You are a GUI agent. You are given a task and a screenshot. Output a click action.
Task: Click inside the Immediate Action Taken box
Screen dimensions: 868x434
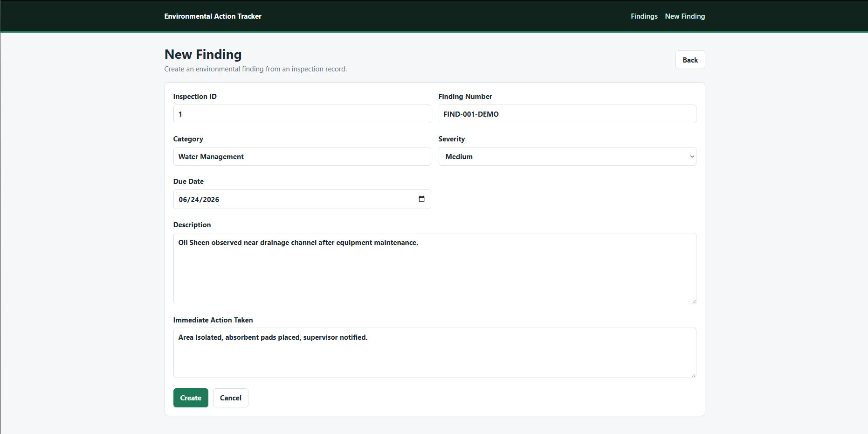(434, 353)
